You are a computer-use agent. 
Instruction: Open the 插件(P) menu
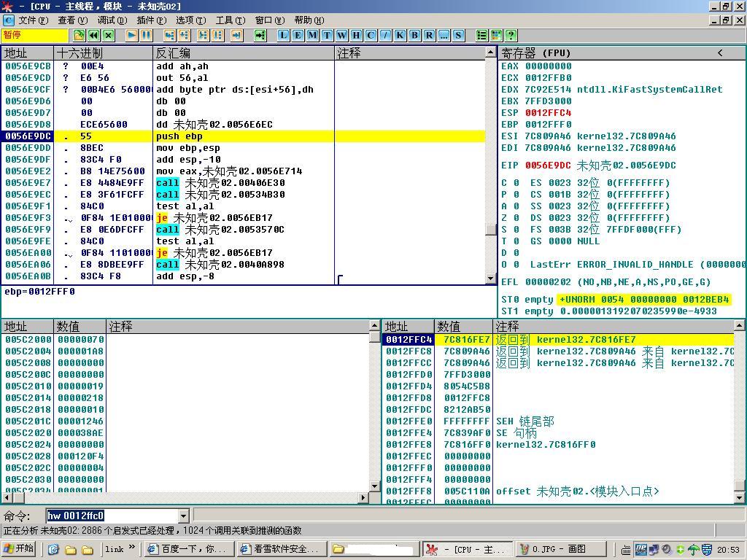152,20
